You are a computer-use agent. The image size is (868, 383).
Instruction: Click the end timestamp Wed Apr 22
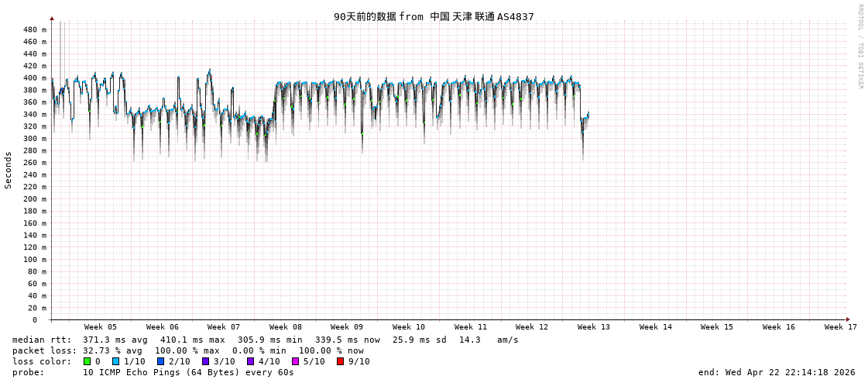click(x=777, y=372)
